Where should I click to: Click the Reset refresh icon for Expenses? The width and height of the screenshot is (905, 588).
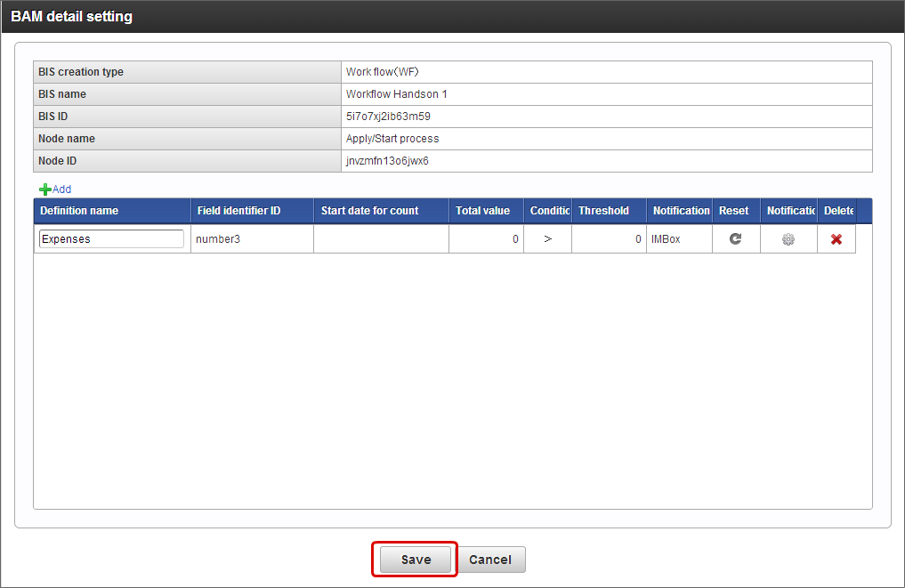tap(735, 239)
